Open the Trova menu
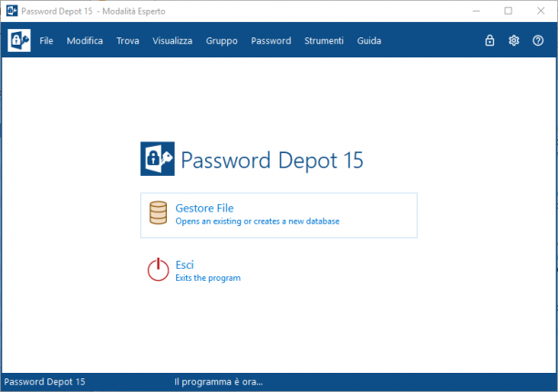 [128, 40]
